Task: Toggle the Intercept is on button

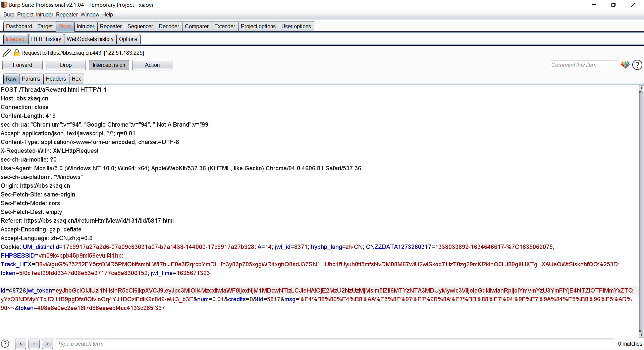Action: click(109, 65)
